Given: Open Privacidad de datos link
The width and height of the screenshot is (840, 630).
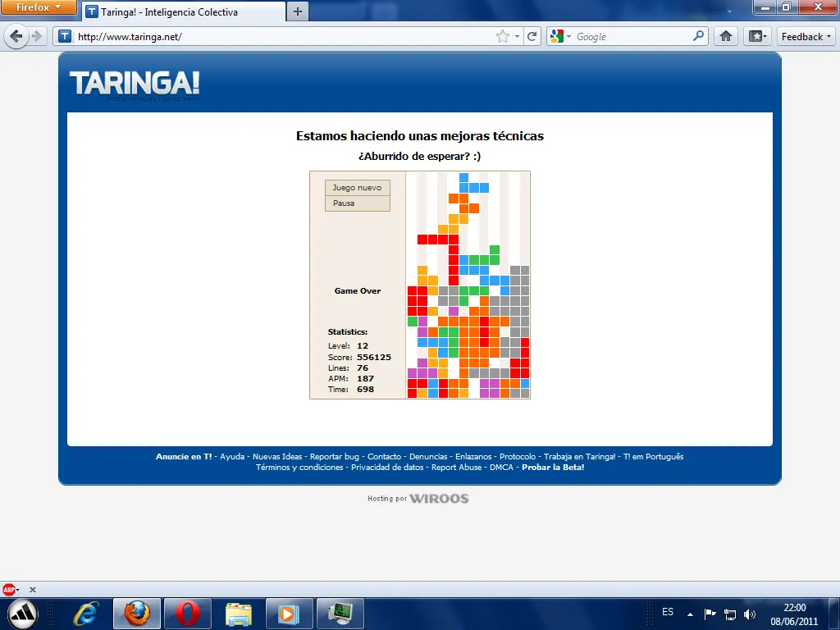Looking at the screenshot, I should pyautogui.click(x=387, y=467).
